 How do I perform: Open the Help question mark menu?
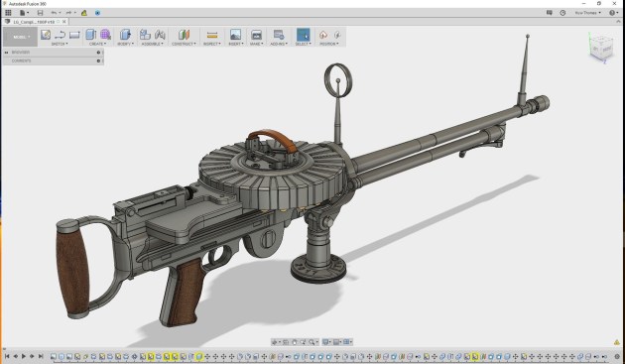pos(613,13)
